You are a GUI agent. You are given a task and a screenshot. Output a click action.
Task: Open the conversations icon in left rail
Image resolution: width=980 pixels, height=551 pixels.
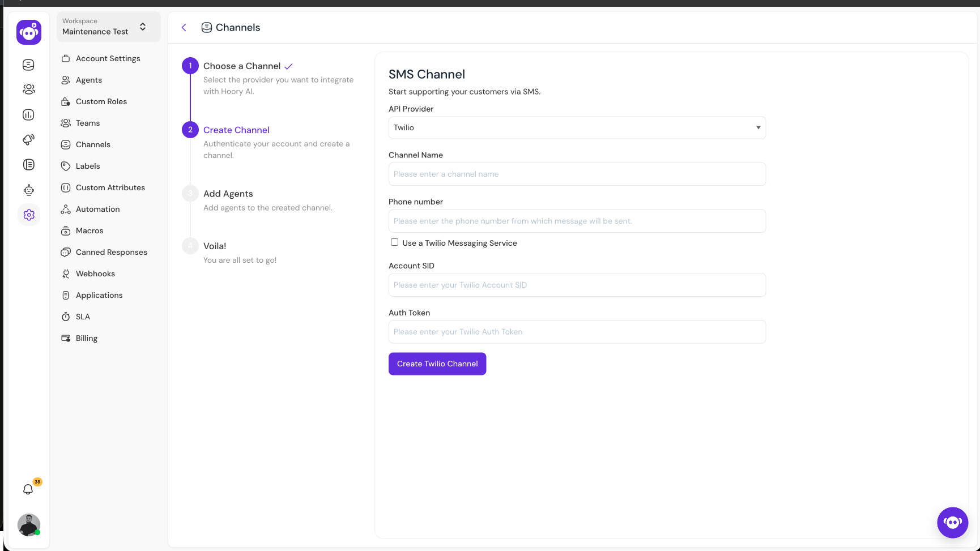pos(28,65)
